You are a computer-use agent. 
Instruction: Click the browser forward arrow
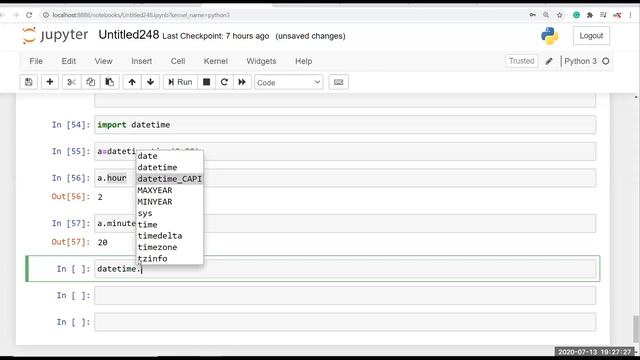16,15
